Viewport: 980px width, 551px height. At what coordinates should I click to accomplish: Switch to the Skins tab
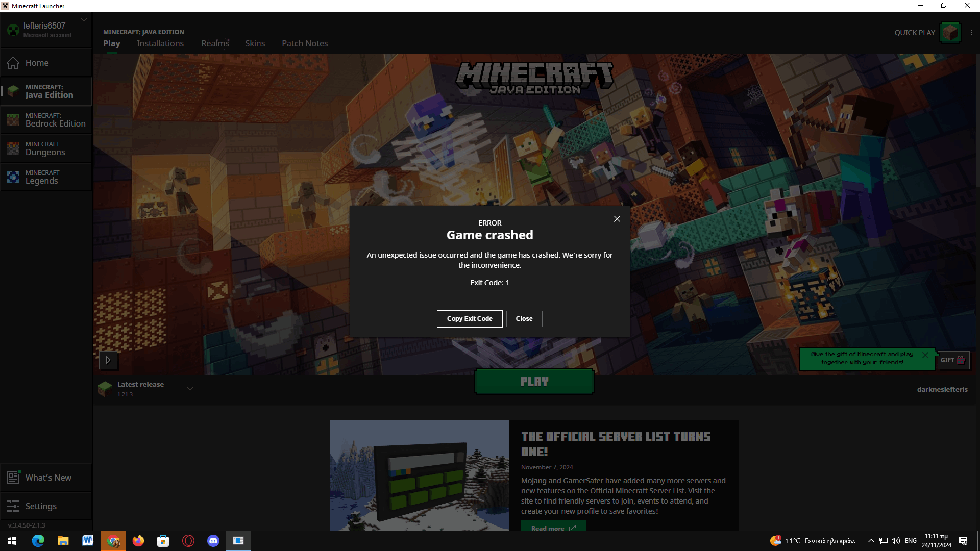tap(255, 43)
